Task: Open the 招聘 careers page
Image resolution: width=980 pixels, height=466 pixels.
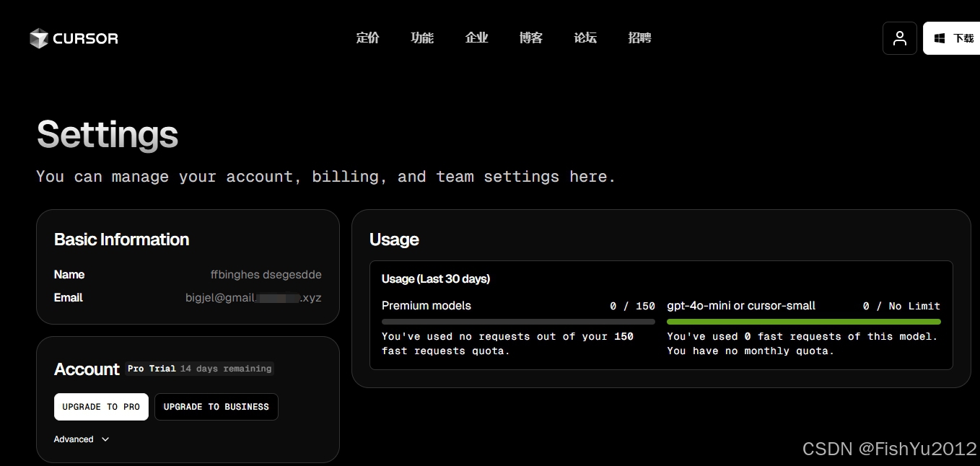Action: click(x=640, y=38)
